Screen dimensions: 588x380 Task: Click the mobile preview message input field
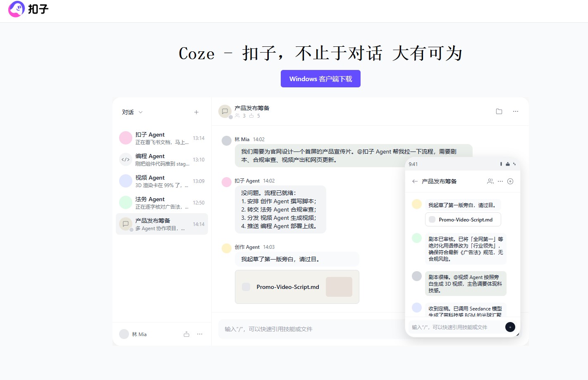[x=456, y=327]
